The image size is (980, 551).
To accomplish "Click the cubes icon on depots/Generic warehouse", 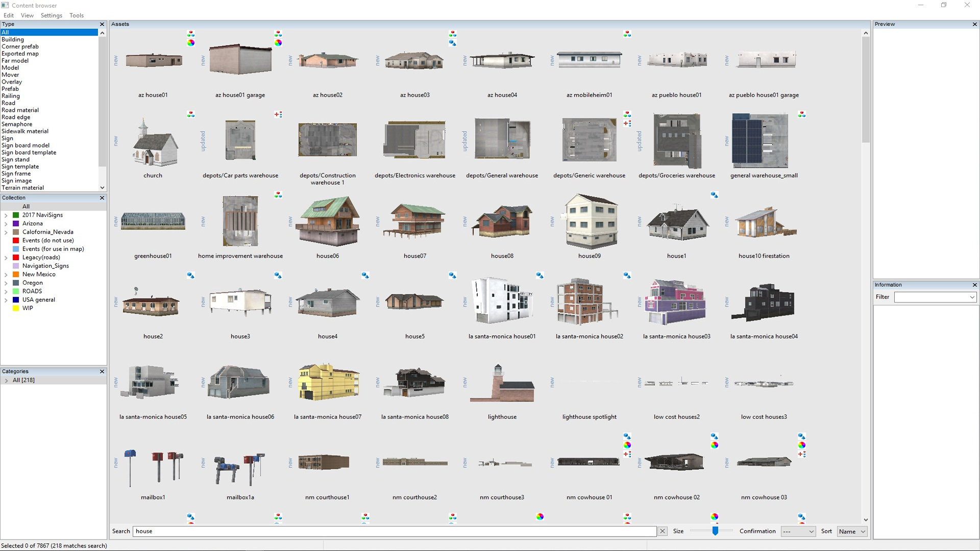I will click(627, 114).
